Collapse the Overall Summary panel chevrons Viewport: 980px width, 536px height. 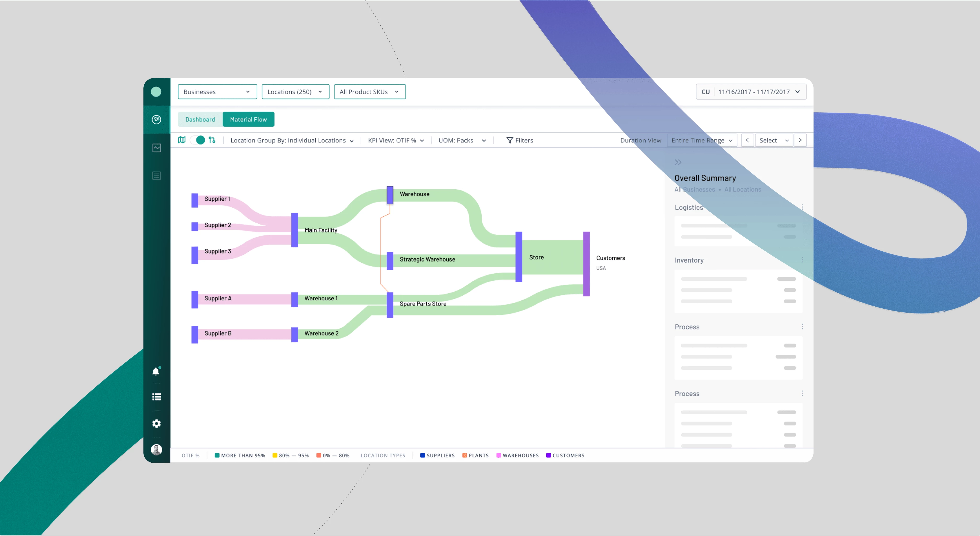[x=678, y=162]
